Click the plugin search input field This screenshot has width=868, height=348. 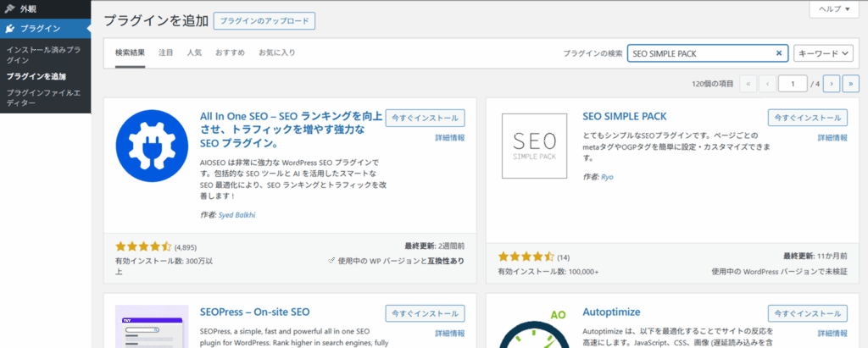(699, 53)
